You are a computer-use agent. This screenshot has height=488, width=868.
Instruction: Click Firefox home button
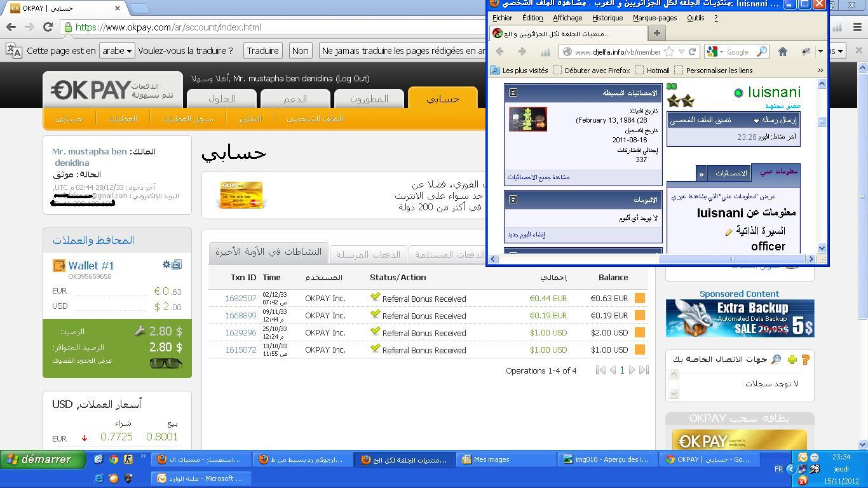point(783,51)
